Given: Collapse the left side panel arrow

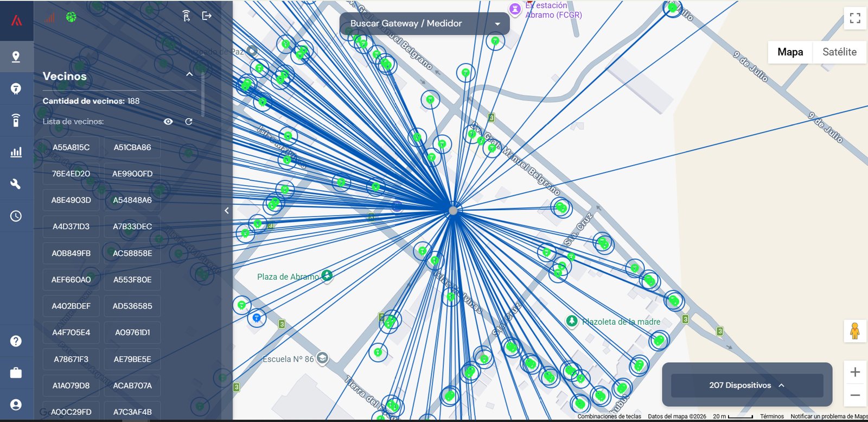Looking at the screenshot, I should (227, 211).
